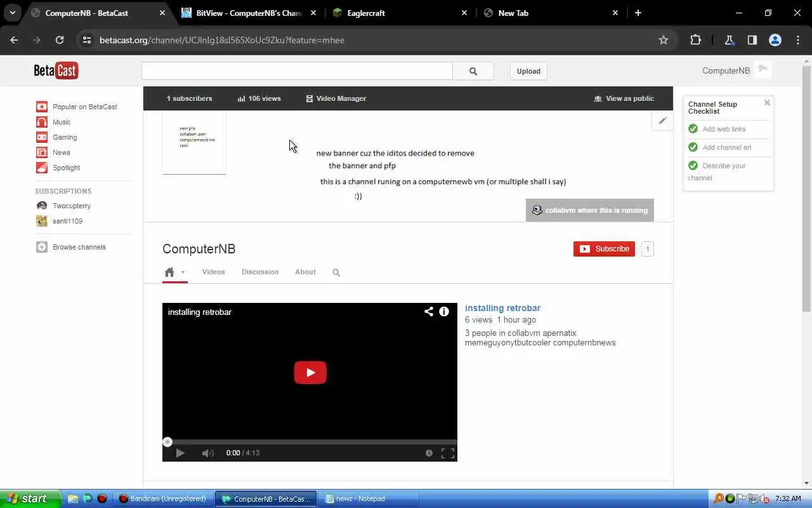The height and width of the screenshot is (508, 812).
Task: Click the ComputerNB account name
Action: point(726,70)
